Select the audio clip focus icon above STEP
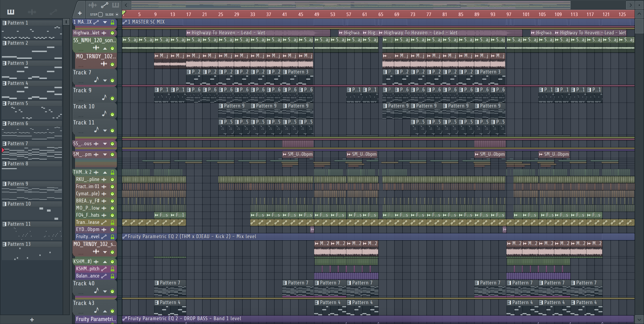Image resolution: width=644 pixels, height=324 pixels. pyautogui.click(x=92, y=5)
